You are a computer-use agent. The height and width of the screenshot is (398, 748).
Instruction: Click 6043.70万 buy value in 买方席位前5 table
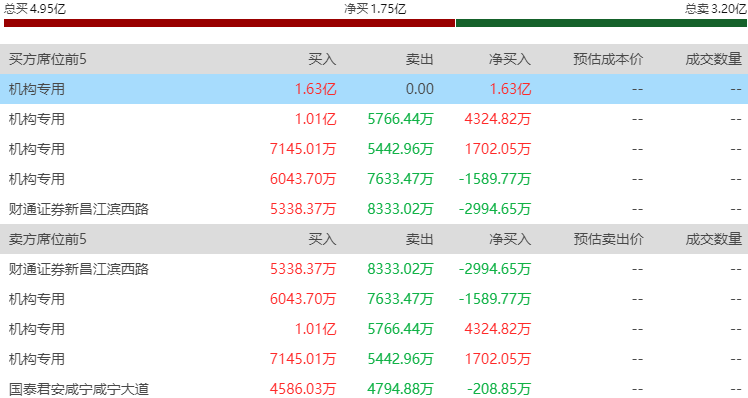pyautogui.click(x=303, y=179)
